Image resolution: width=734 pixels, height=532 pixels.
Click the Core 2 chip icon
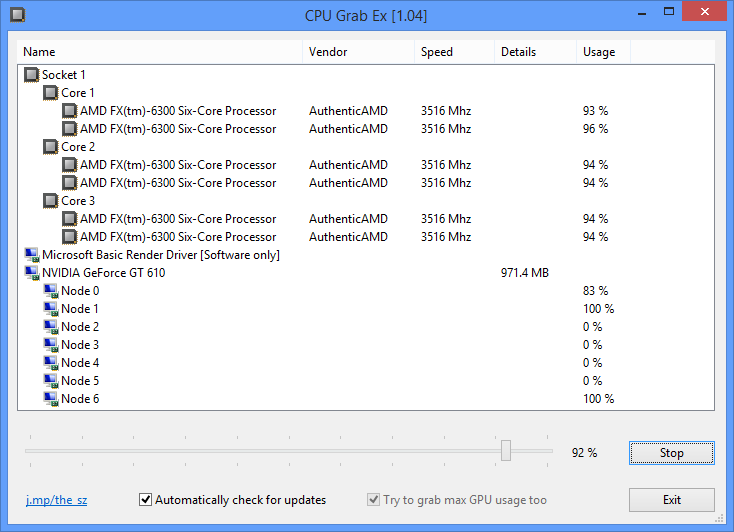pos(51,147)
